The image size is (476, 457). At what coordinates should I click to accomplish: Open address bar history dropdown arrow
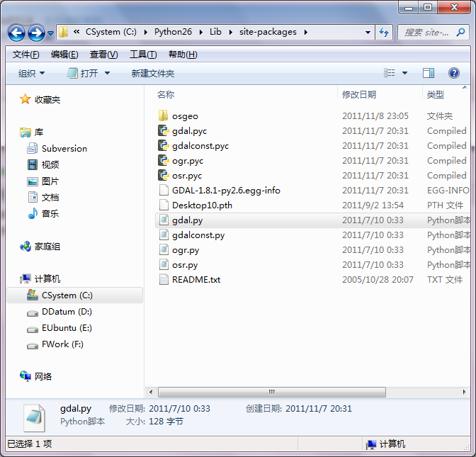click(368, 32)
